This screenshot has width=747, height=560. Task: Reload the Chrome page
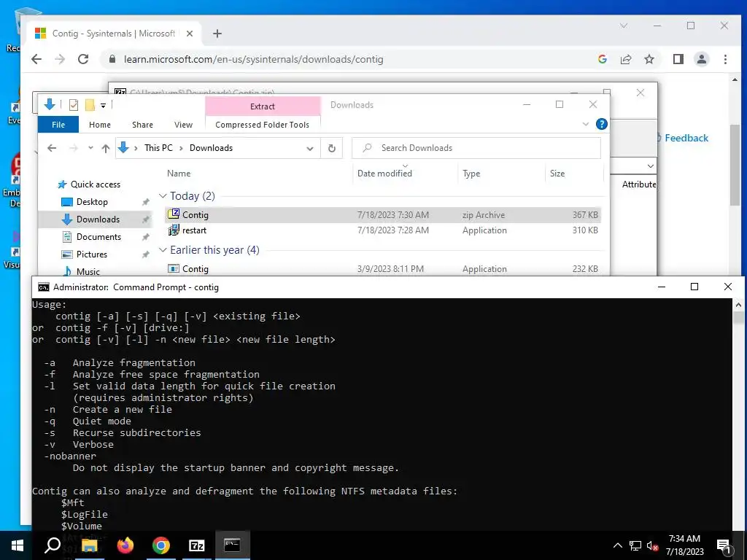(x=83, y=59)
